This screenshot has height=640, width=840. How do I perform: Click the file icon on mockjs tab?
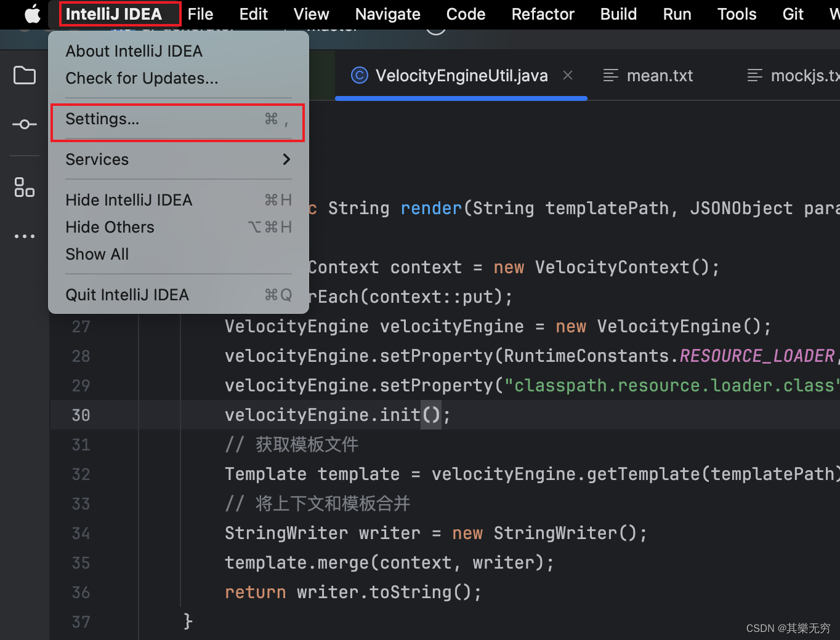[x=754, y=75]
